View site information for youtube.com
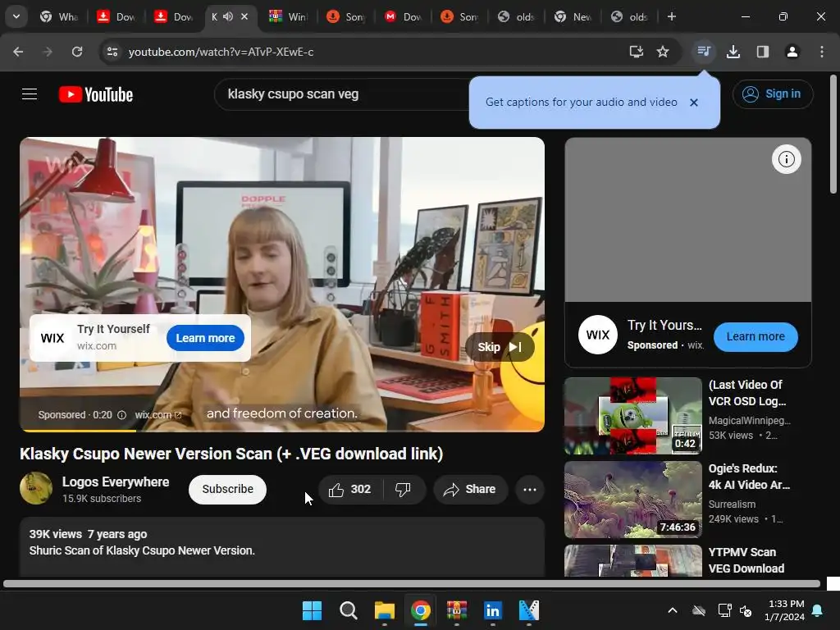 pyautogui.click(x=112, y=52)
